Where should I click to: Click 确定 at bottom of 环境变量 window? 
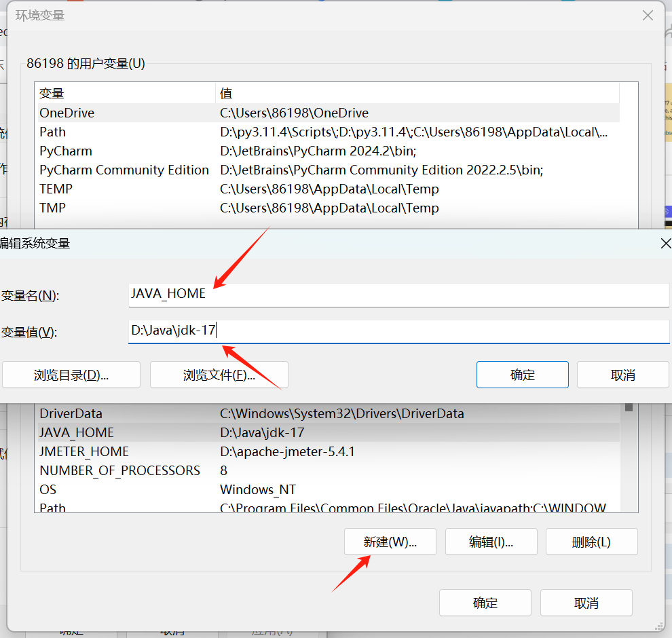coord(485,603)
